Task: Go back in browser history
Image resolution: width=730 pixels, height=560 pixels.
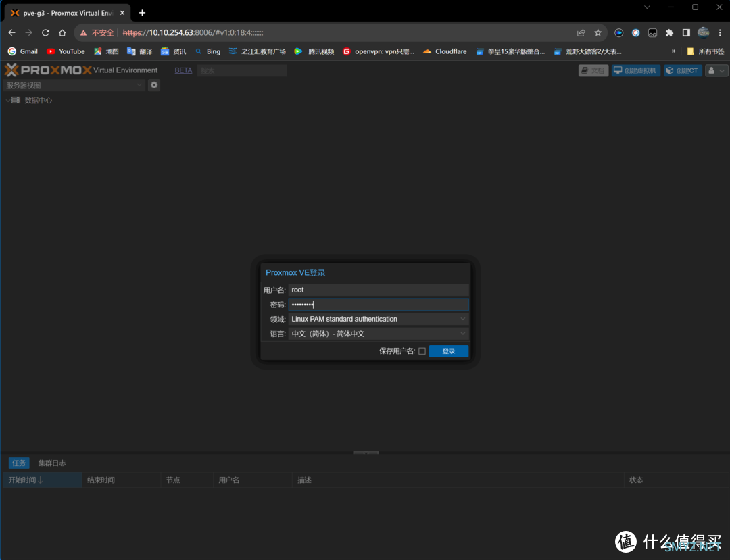Action: coord(12,32)
